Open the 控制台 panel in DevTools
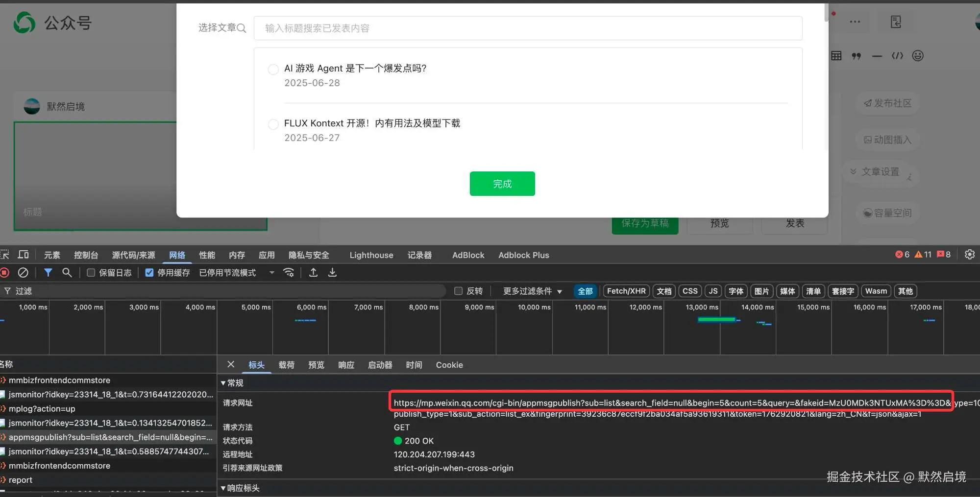Screen dimensions: 980x497 (x=86, y=255)
